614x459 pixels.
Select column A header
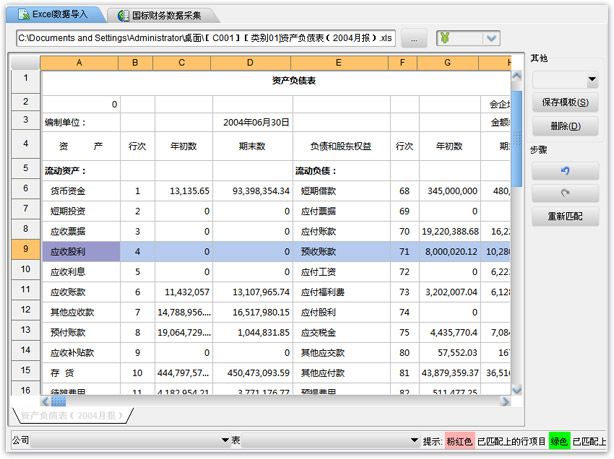79,63
